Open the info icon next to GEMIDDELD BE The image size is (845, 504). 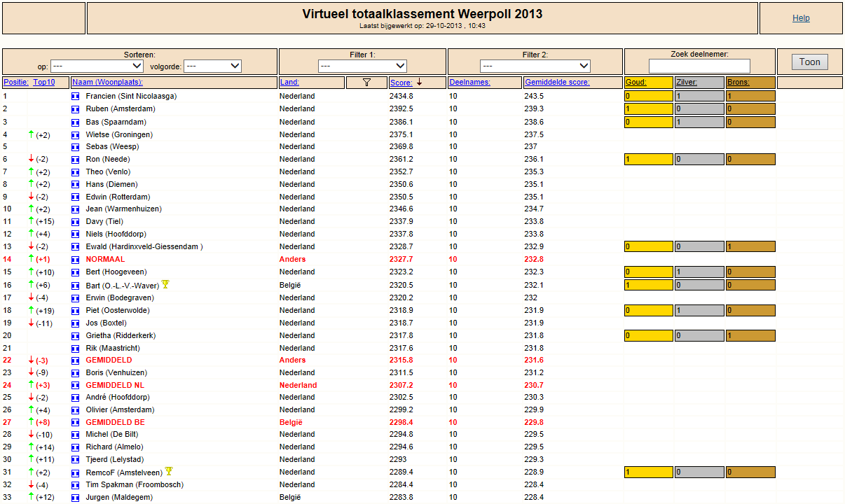pyautogui.click(x=76, y=422)
